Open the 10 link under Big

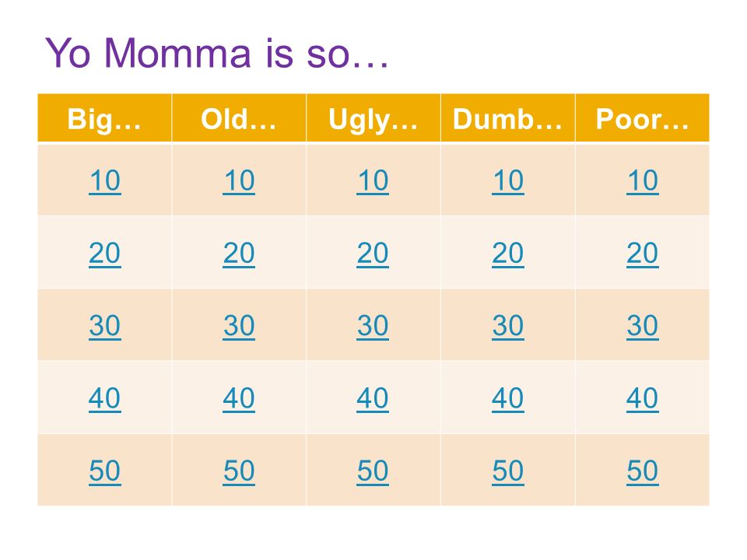click(x=105, y=181)
